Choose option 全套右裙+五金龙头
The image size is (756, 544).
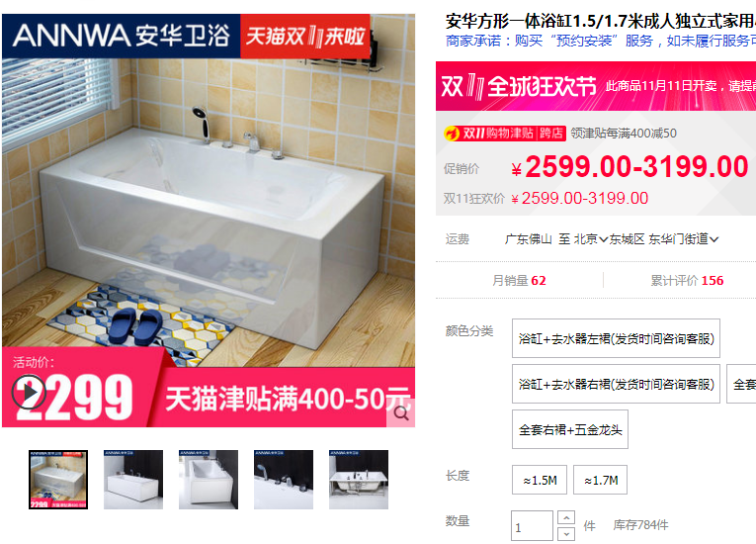pyautogui.click(x=570, y=429)
